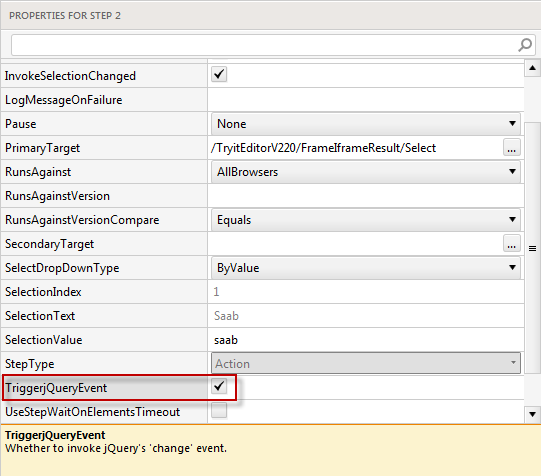Select the RunsAgainstVersion property label
The height and width of the screenshot is (476, 541).
click(57, 196)
